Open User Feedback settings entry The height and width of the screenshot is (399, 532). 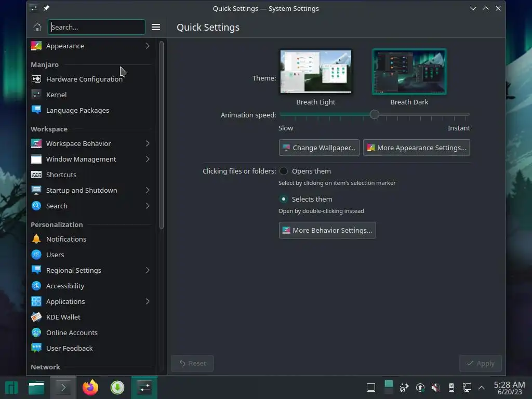tap(91, 349)
